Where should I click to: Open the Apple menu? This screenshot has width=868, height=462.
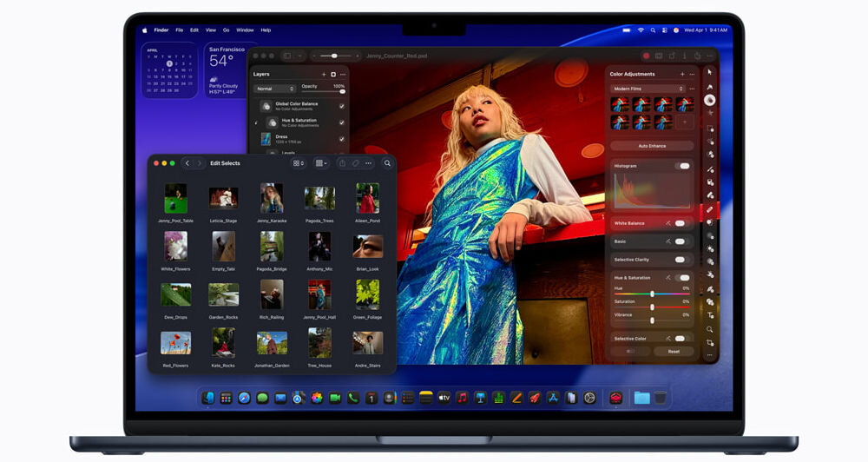point(146,30)
